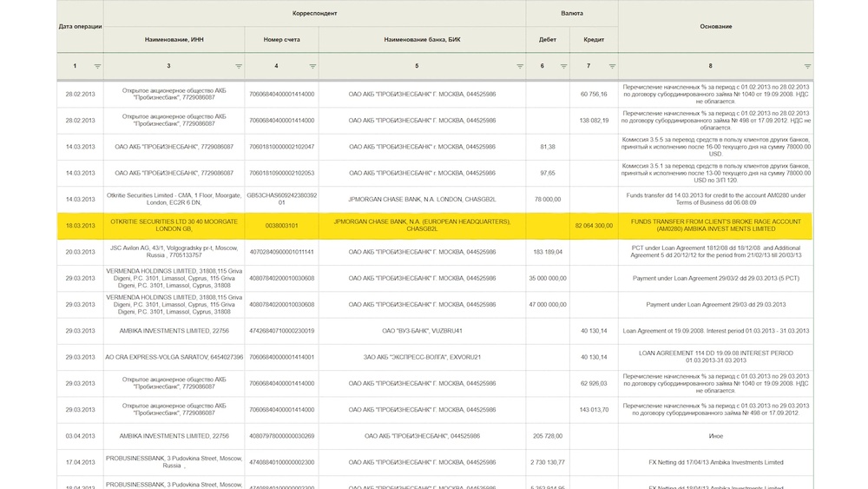
Task: Click the Наименование, ИНН column header
Action: pyautogui.click(x=174, y=40)
